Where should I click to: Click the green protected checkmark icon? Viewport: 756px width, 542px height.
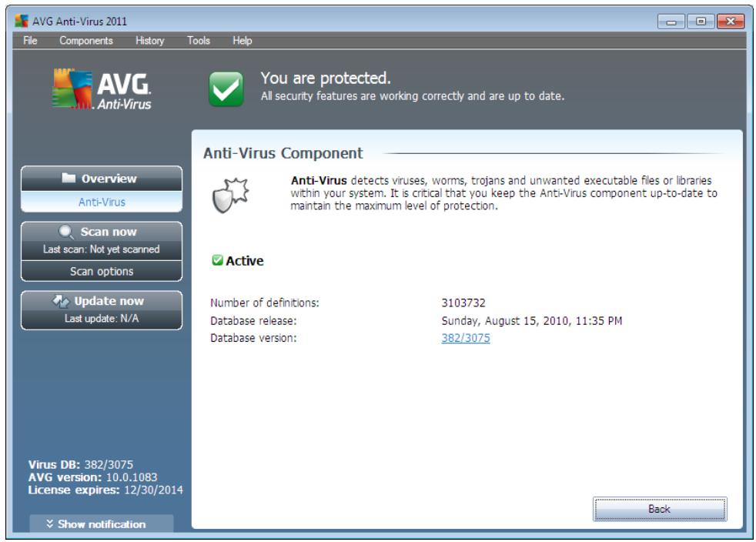point(226,89)
